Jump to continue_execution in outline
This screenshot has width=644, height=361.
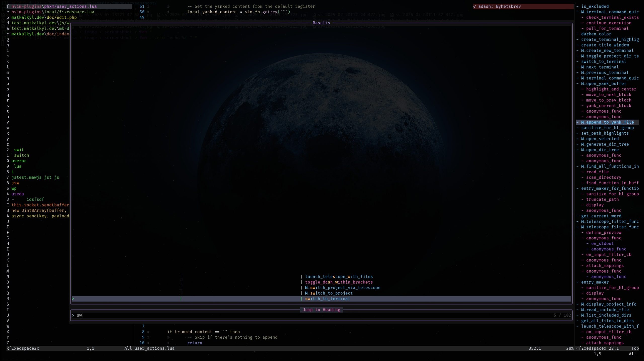point(609,23)
